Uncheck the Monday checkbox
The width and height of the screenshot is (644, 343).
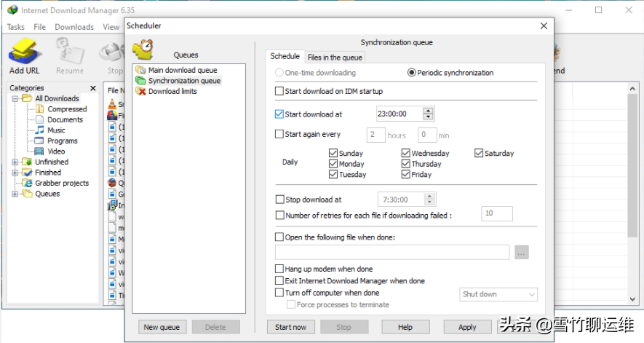(x=333, y=164)
